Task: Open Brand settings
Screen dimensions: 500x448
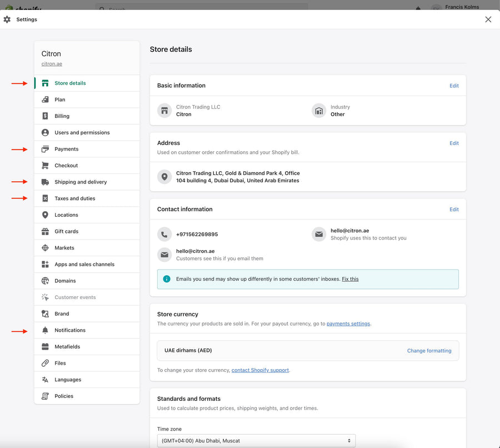Action: tap(87, 313)
